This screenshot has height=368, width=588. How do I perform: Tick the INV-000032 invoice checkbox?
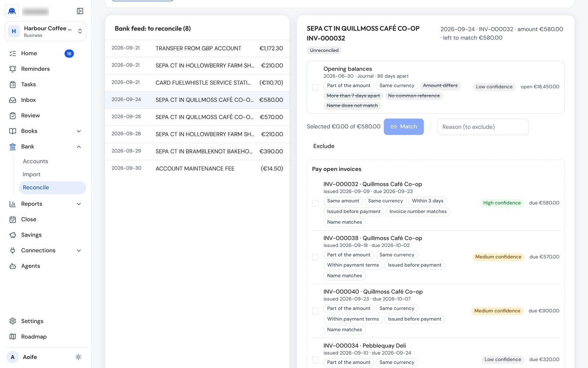pyautogui.click(x=315, y=203)
